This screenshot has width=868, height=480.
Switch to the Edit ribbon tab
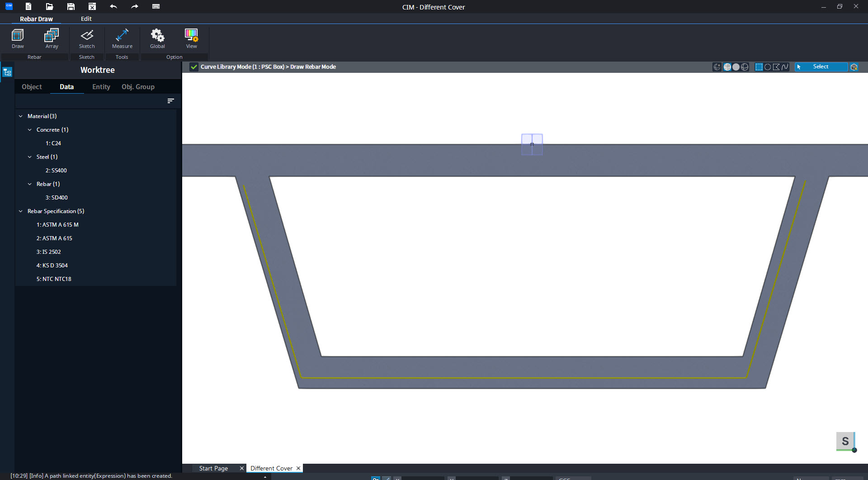(86, 19)
